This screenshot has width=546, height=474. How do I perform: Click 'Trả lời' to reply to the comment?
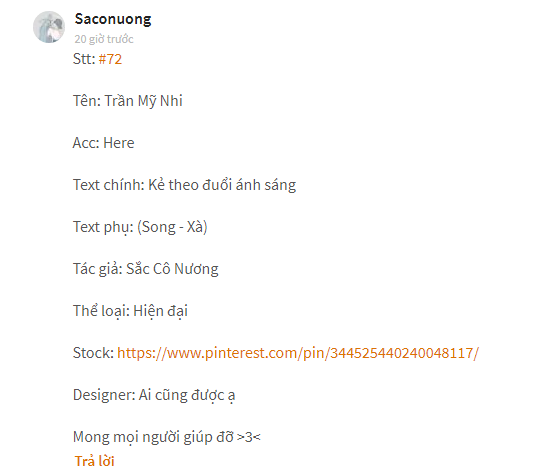(94, 461)
